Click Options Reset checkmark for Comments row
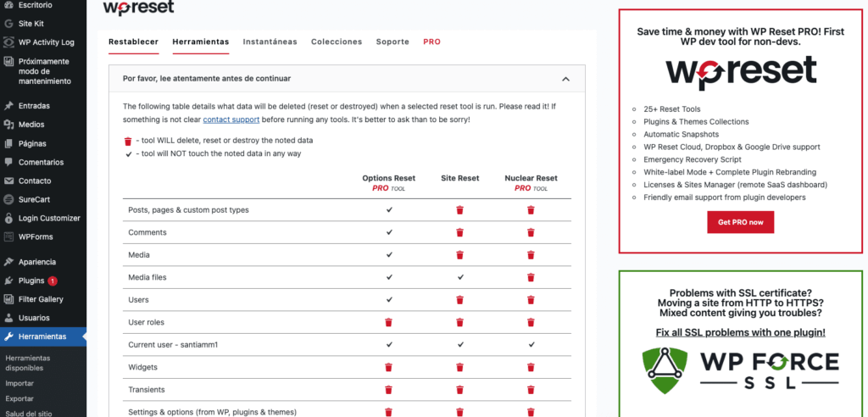 coord(389,232)
